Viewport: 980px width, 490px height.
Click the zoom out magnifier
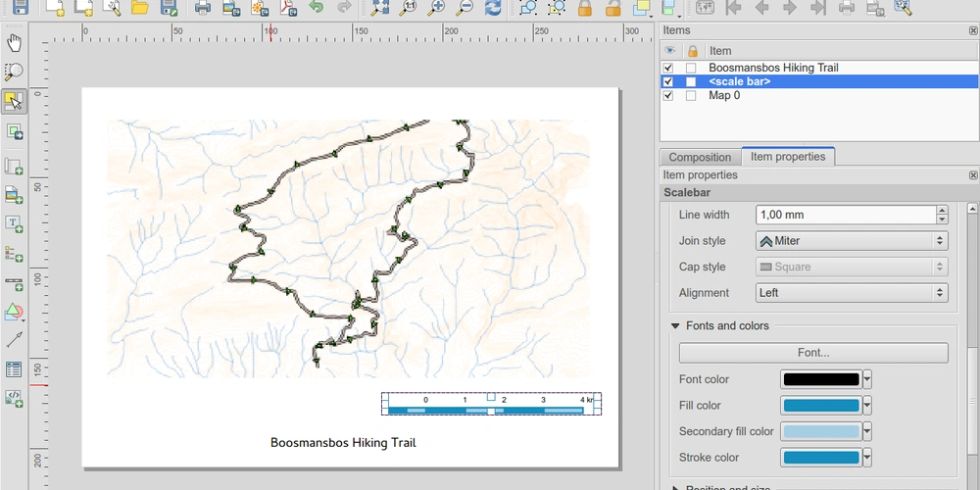click(465, 7)
